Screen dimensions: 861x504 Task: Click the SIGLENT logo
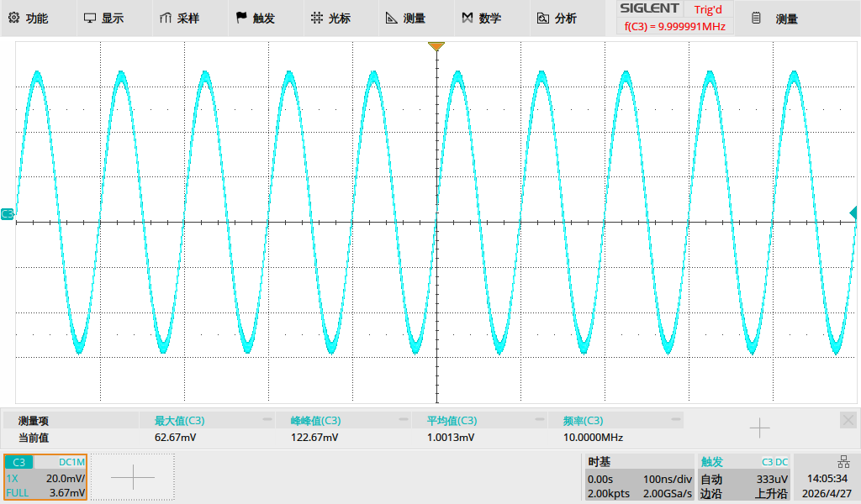pyautogui.click(x=649, y=8)
